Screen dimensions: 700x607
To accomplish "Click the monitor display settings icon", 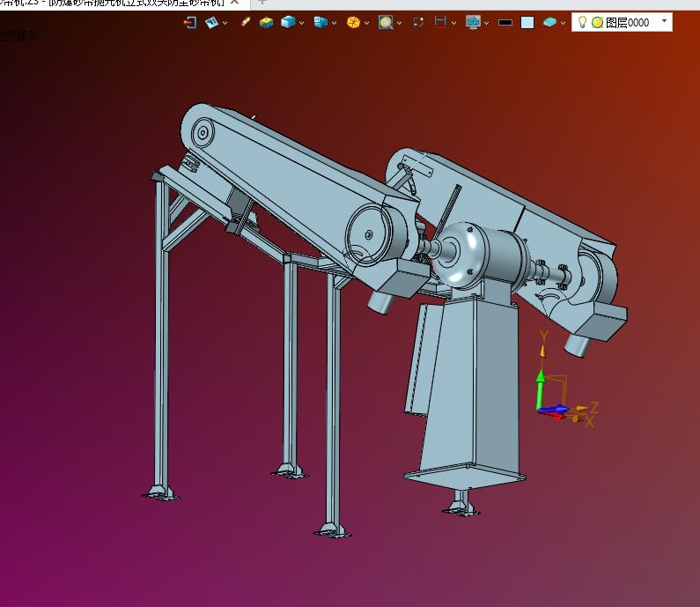I will 473,22.
